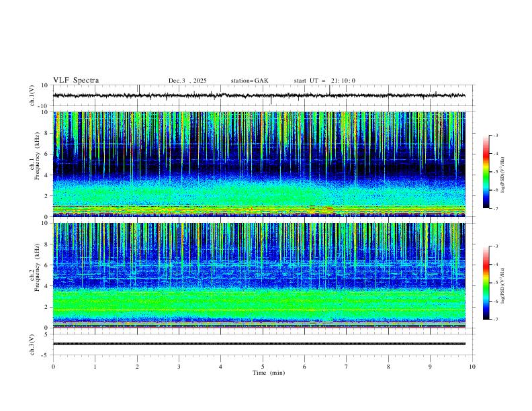Click the "station=GAK" header label
The width and height of the screenshot is (532, 411).
249,81
